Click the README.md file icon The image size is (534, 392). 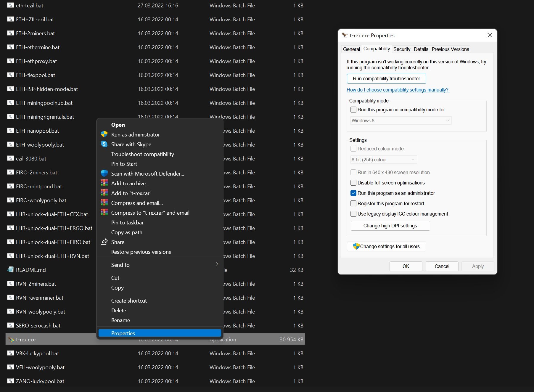pyautogui.click(x=11, y=269)
